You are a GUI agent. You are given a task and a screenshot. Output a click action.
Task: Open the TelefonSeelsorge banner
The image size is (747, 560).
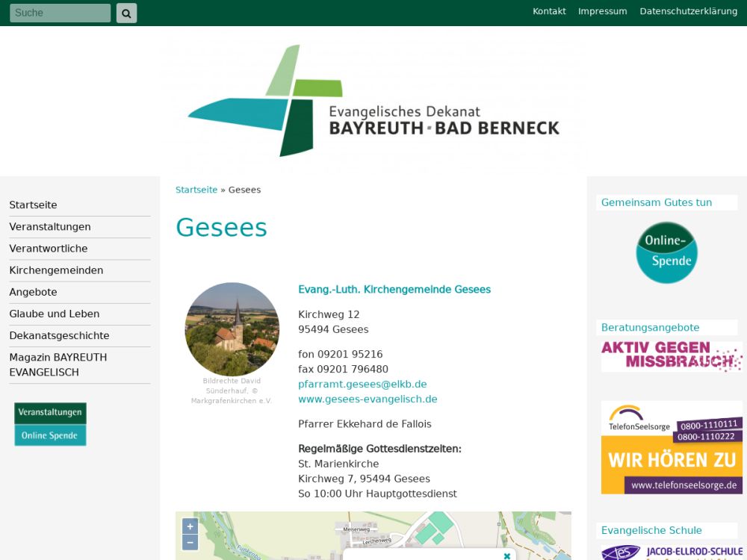(671, 447)
